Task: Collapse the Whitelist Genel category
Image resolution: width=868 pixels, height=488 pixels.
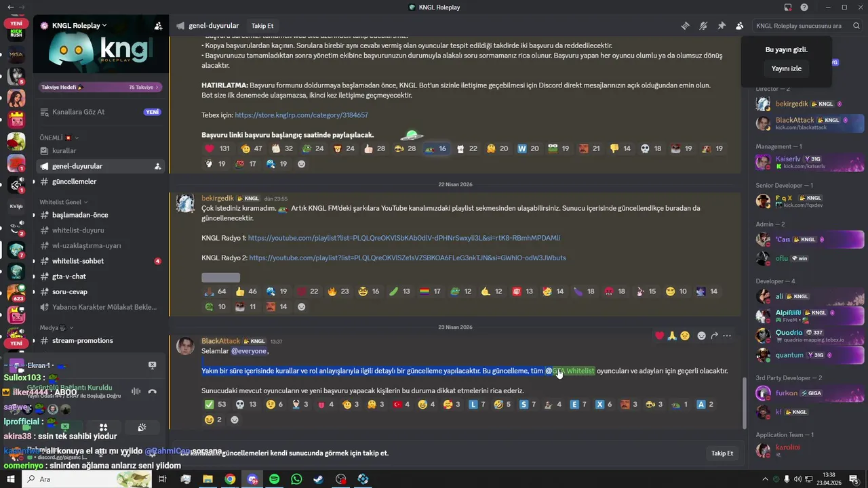Action: tap(63, 202)
